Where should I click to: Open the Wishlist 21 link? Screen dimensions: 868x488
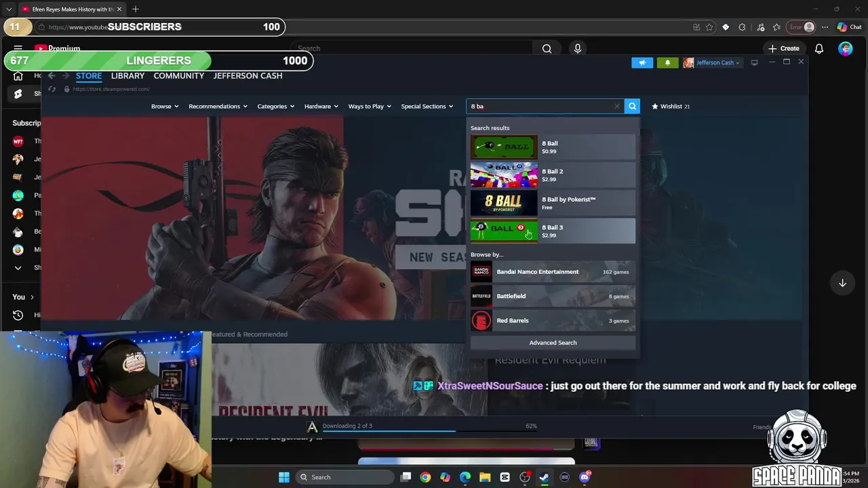pos(670,106)
